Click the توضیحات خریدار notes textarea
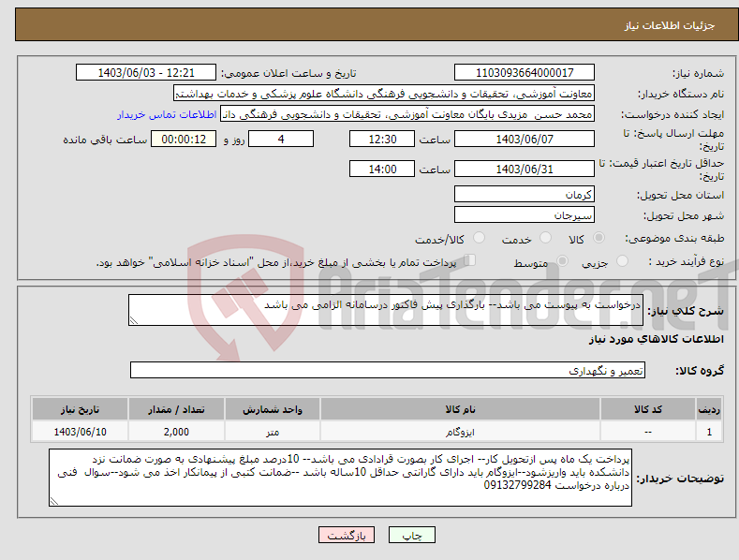The width and height of the screenshot is (739, 560). tap(340, 478)
